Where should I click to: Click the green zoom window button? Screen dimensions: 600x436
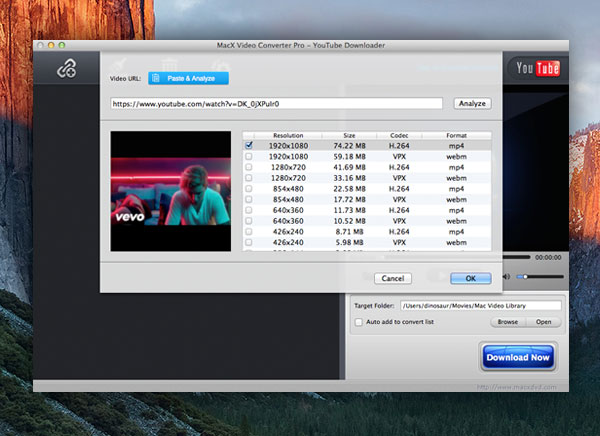tap(62, 45)
